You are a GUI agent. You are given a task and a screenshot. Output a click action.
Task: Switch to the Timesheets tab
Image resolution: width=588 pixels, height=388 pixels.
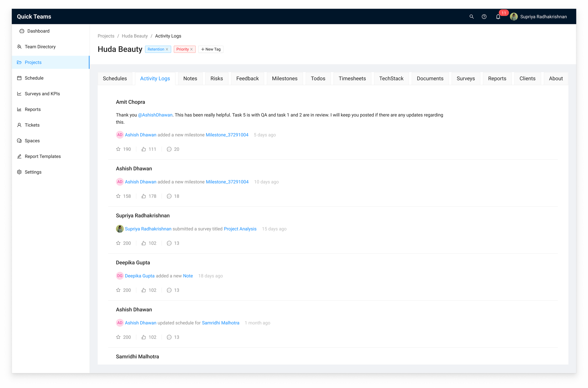point(352,78)
